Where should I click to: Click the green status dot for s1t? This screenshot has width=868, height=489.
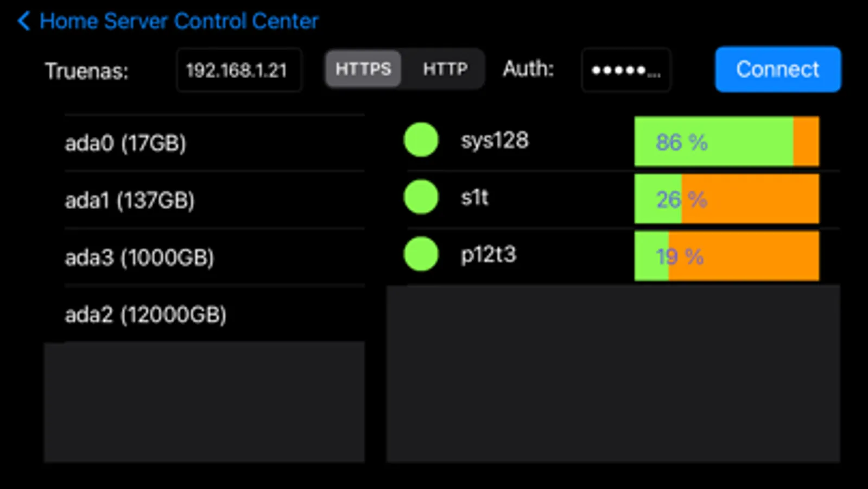click(421, 197)
